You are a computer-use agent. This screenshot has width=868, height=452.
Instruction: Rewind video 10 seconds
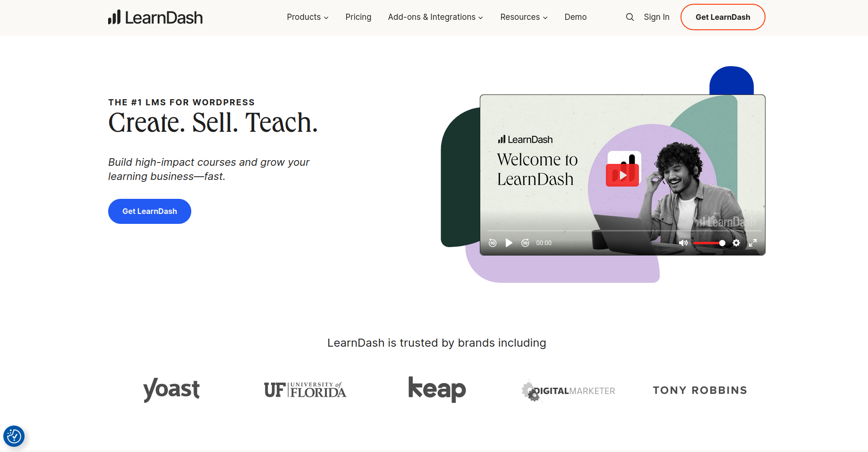[493, 243]
